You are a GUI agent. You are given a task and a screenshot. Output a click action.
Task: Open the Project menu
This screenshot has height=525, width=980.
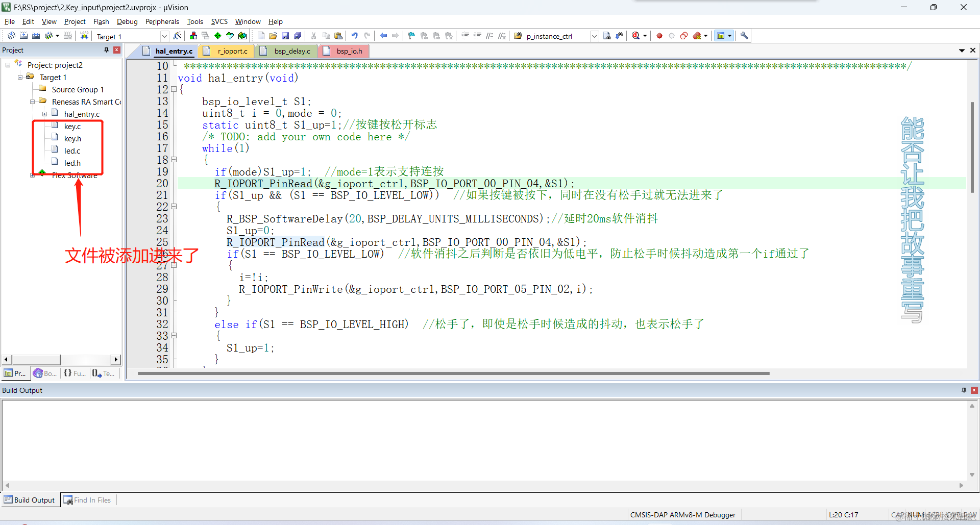75,21
